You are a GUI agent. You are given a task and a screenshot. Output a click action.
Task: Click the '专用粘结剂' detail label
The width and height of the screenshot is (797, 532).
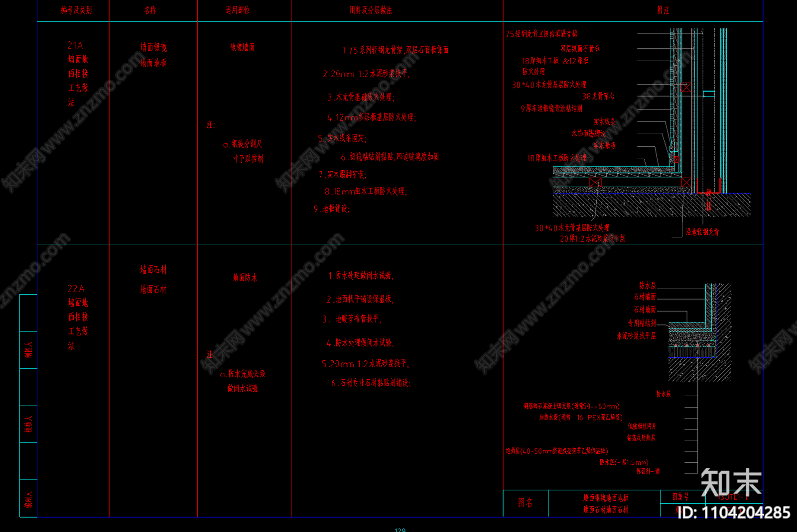[x=642, y=323]
